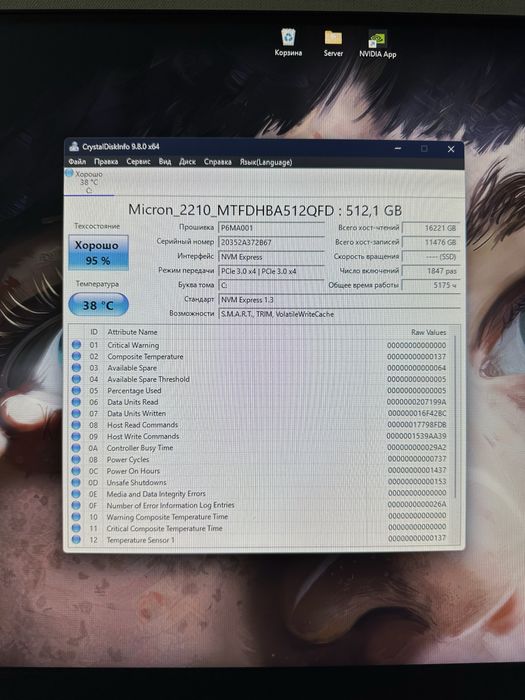Click the drive title Micron_2210_MTFDHBA512QFD : 512,1 GB
Image resolution: width=525 pixels, height=700 pixels.
[265, 210]
